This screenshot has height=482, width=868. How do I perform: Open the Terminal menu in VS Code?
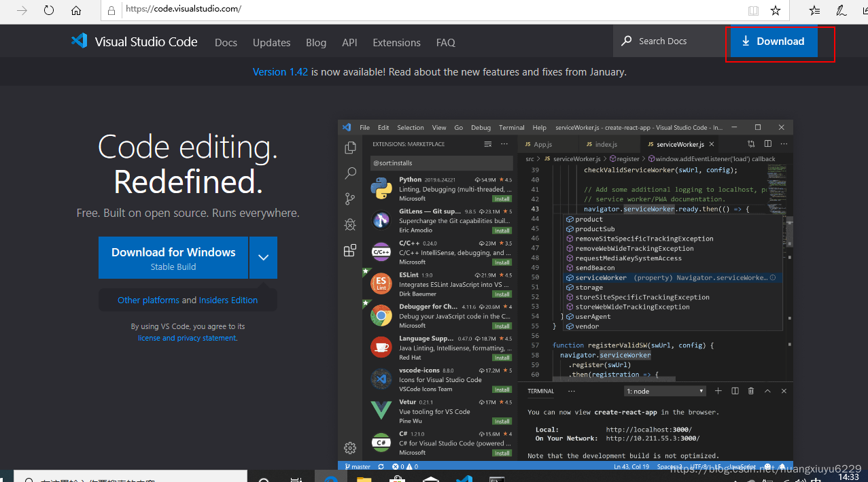coord(511,127)
